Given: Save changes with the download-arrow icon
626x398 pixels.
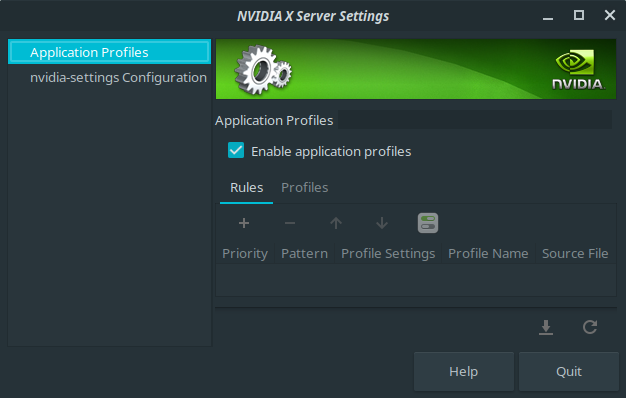Looking at the screenshot, I should [x=546, y=327].
